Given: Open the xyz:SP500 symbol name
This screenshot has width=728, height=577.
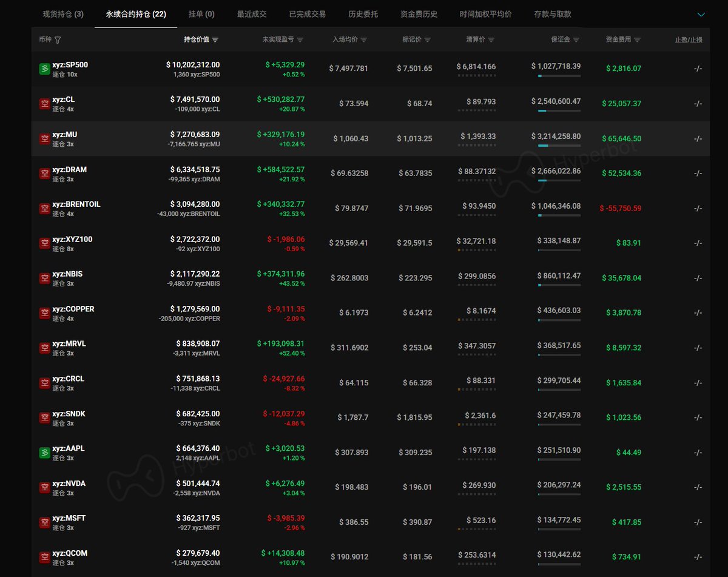Looking at the screenshot, I should (x=70, y=64).
